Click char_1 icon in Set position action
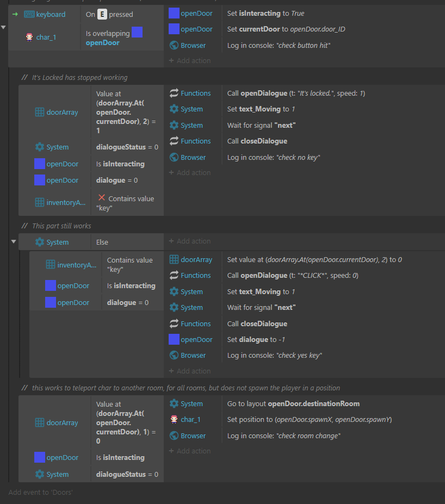This screenshot has height=504, width=445. [174, 420]
